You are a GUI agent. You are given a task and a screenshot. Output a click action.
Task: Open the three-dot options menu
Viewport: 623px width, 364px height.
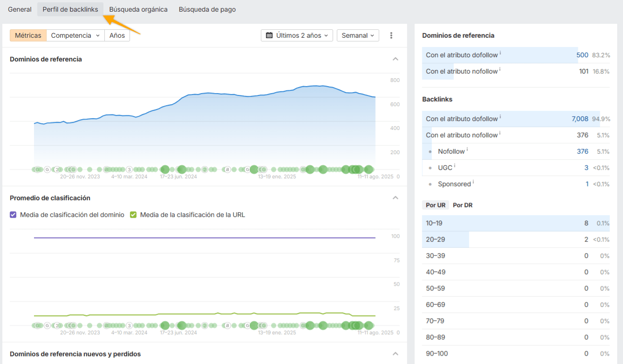click(391, 35)
